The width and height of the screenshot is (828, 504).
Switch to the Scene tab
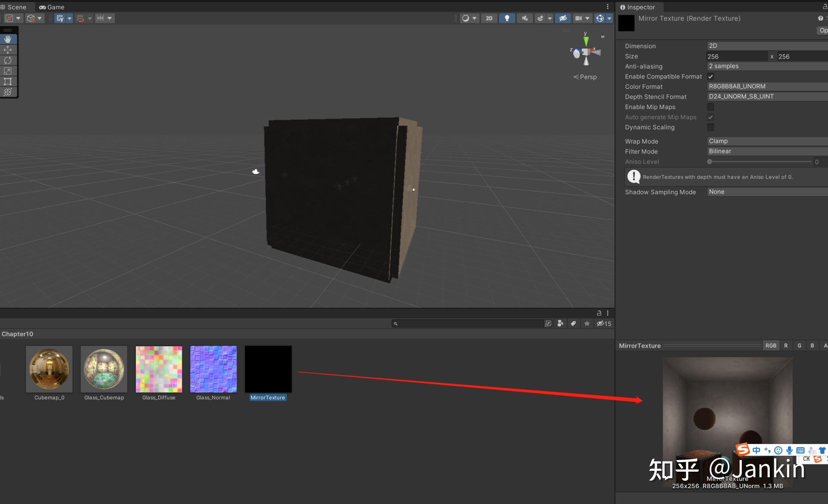click(16, 7)
